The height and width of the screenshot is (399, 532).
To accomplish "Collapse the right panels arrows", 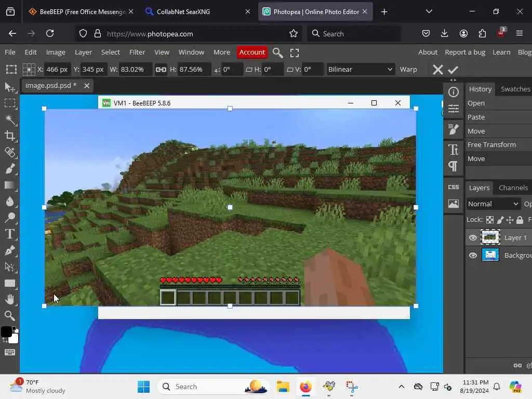I will (x=453, y=80).
